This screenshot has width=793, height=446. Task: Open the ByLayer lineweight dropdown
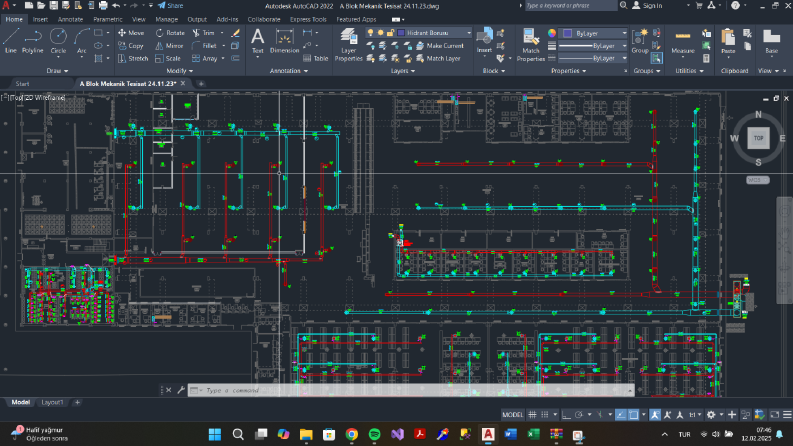593,46
